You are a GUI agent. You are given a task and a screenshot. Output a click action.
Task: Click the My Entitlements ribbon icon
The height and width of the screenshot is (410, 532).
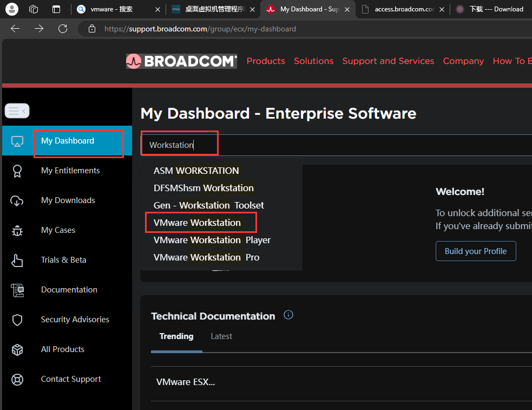[x=17, y=171]
